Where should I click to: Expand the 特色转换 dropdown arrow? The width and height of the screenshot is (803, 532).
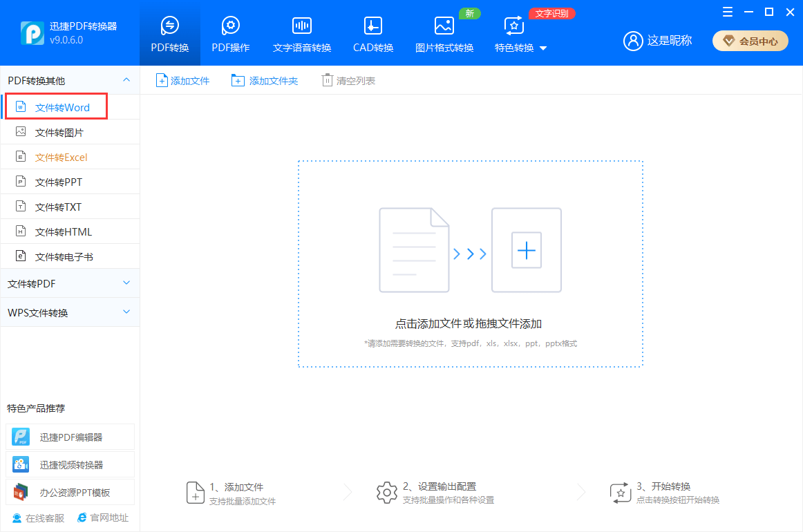pos(543,48)
